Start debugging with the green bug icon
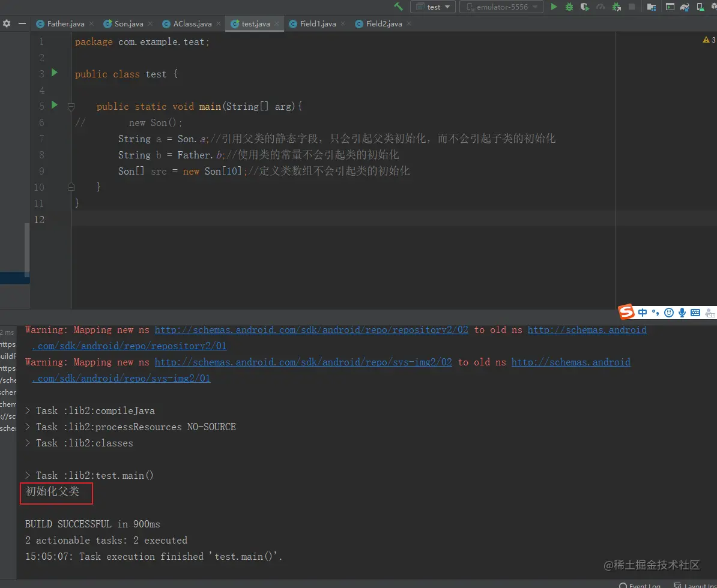 [x=569, y=7]
